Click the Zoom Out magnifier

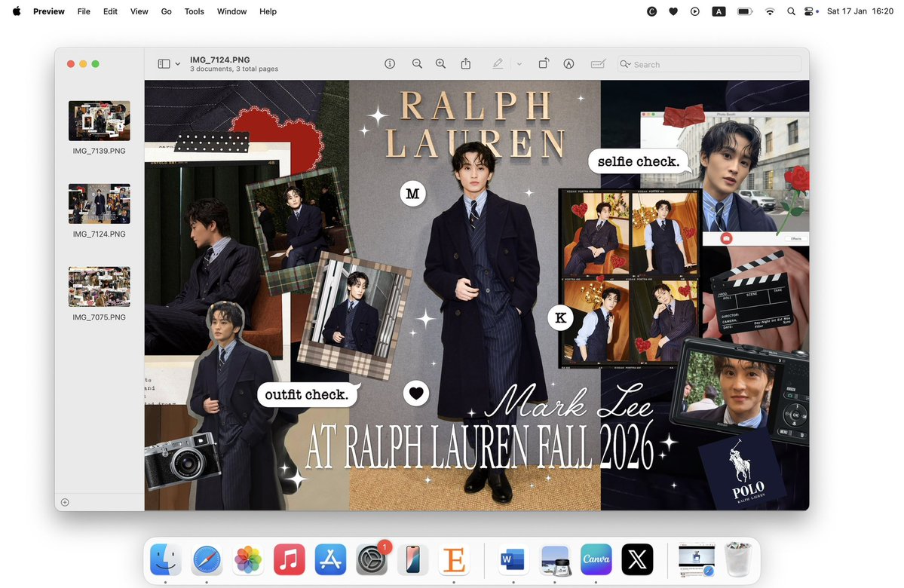pos(417,64)
